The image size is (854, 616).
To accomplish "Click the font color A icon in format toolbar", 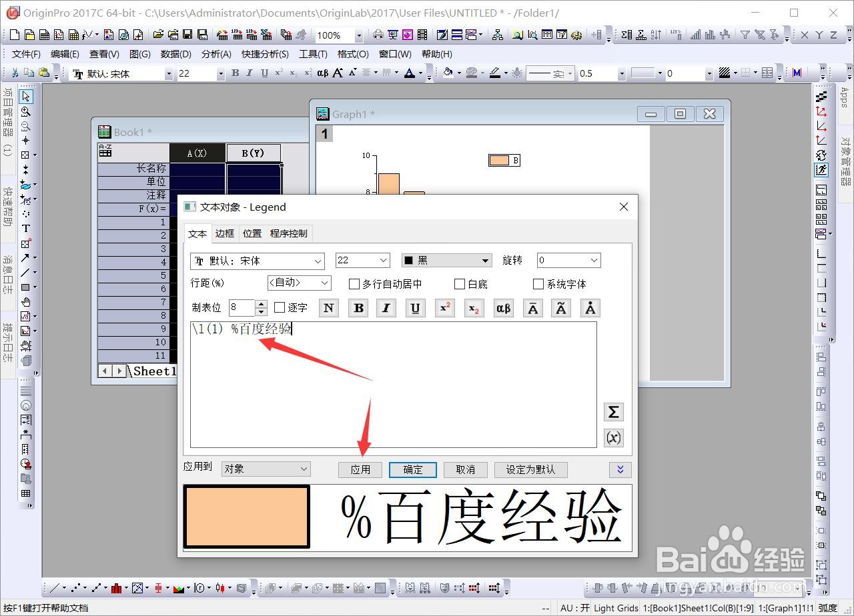I will point(410,73).
